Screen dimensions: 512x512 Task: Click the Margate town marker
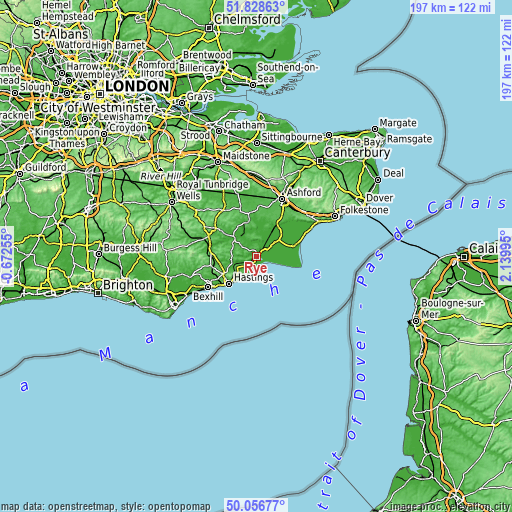[x=375, y=129]
